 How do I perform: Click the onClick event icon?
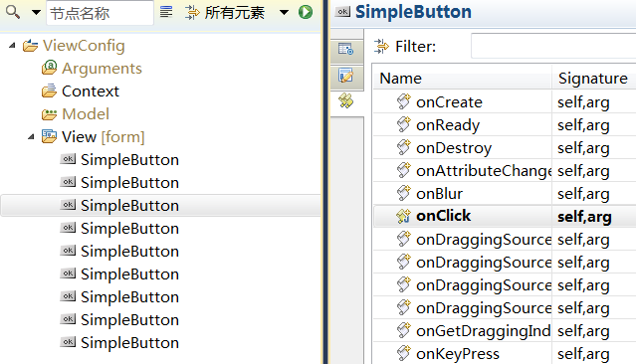point(403,216)
